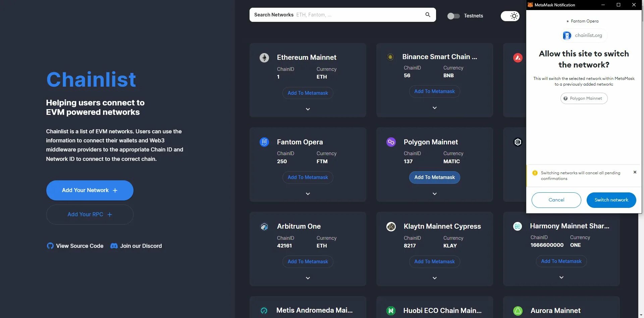This screenshot has height=318, width=644.
Task: Toggle the Testnets switch
Action: pyautogui.click(x=453, y=16)
